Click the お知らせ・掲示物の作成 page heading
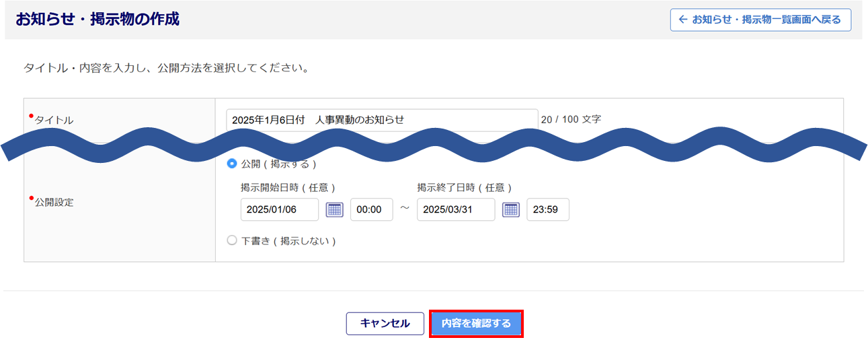868x344 pixels. point(97,20)
